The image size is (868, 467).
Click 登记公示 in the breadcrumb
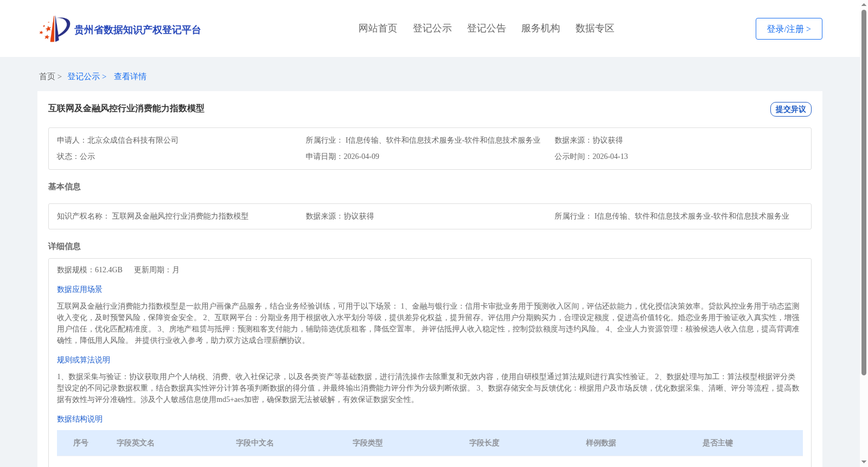[84, 76]
